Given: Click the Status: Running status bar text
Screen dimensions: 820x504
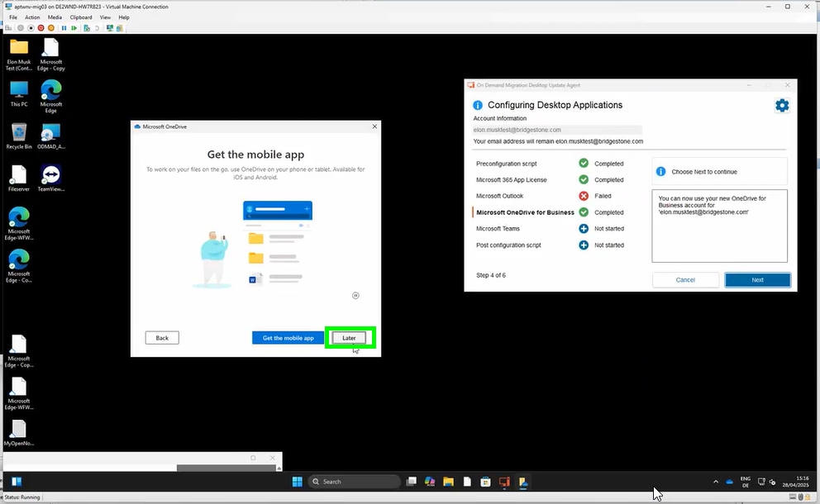Looking at the screenshot, I should (22, 497).
